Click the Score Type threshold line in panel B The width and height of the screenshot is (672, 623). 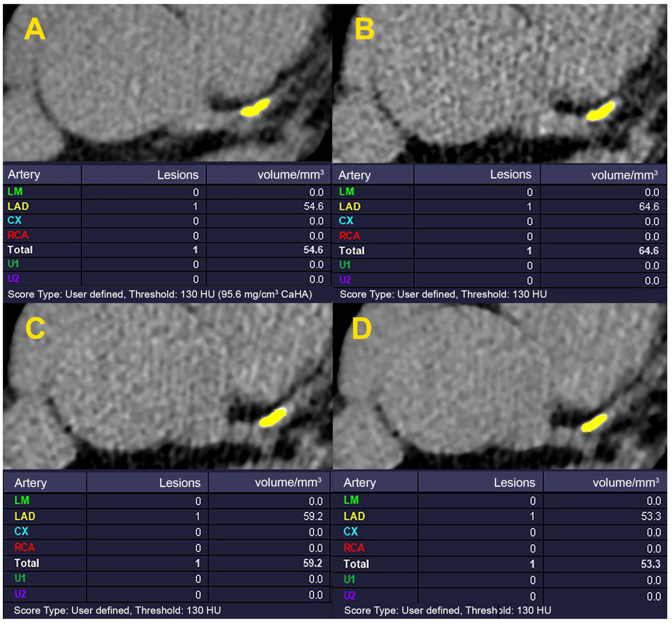[443, 294]
